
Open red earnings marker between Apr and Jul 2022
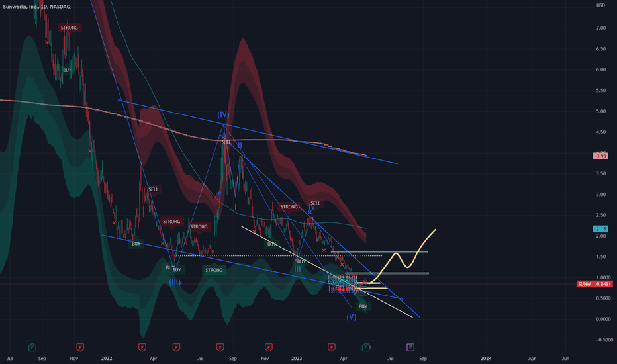click(x=176, y=347)
